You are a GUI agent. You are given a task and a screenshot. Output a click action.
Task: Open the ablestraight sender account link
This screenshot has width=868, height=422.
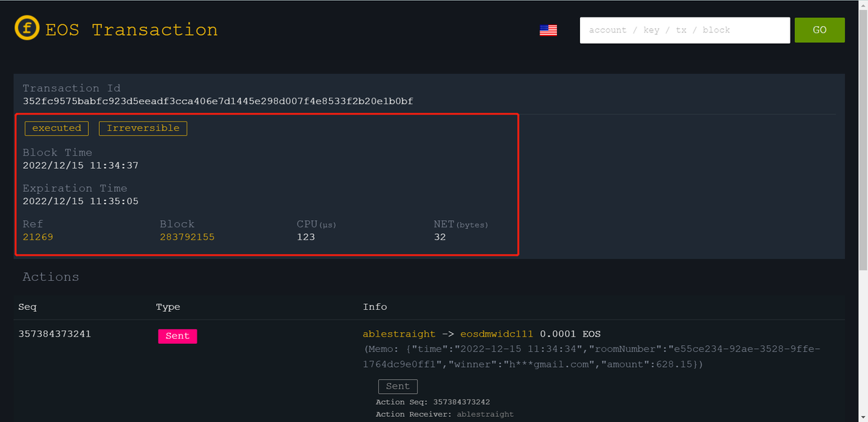(x=399, y=334)
